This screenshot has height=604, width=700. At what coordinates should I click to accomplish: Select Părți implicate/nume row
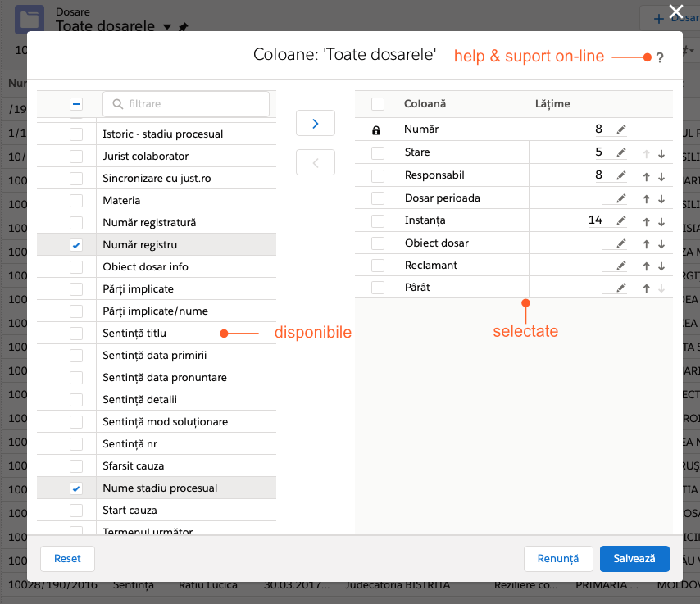pos(157,311)
